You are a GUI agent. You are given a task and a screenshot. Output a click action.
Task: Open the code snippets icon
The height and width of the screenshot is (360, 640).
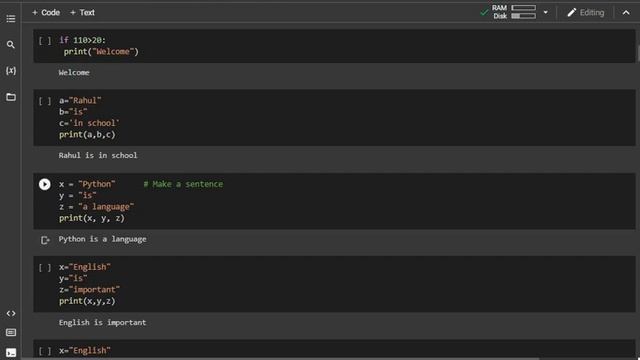click(x=11, y=313)
